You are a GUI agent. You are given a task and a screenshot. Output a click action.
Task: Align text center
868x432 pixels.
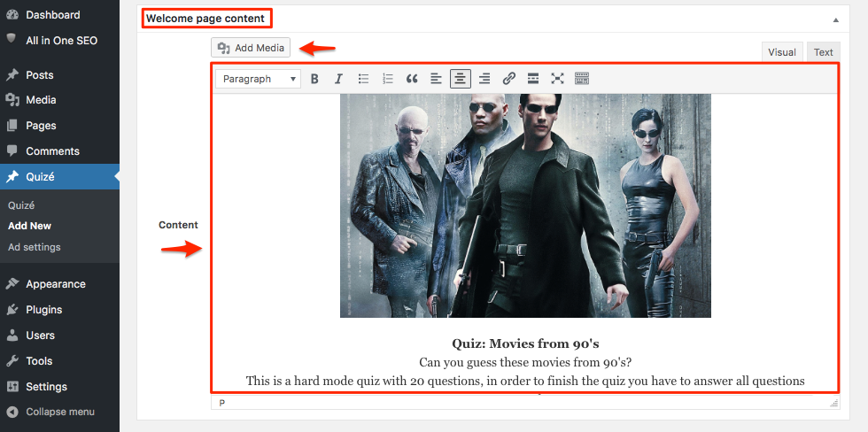coord(460,79)
